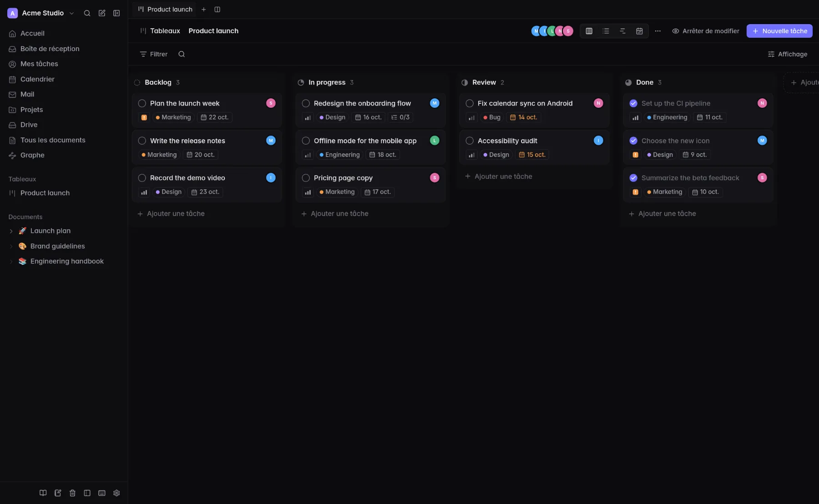Image resolution: width=819 pixels, height=504 pixels.
Task: Click the assignee avatar on Fix calendar sync on Android
Action: click(x=598, y=103)
